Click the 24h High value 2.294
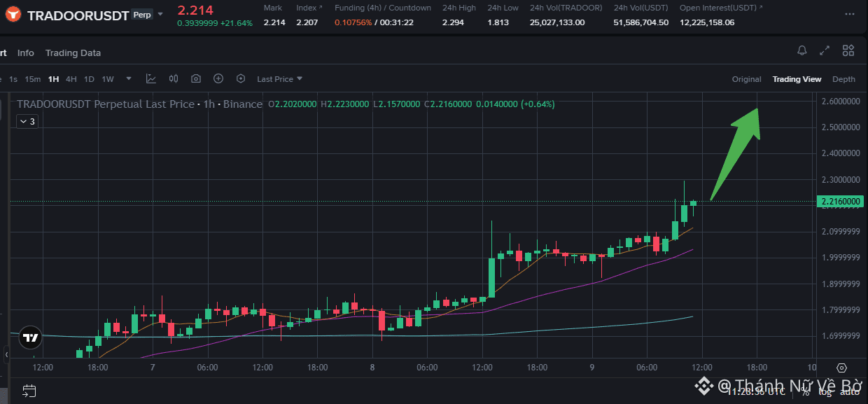The height and width of the screenshot is (404, 868). (453, 22)
